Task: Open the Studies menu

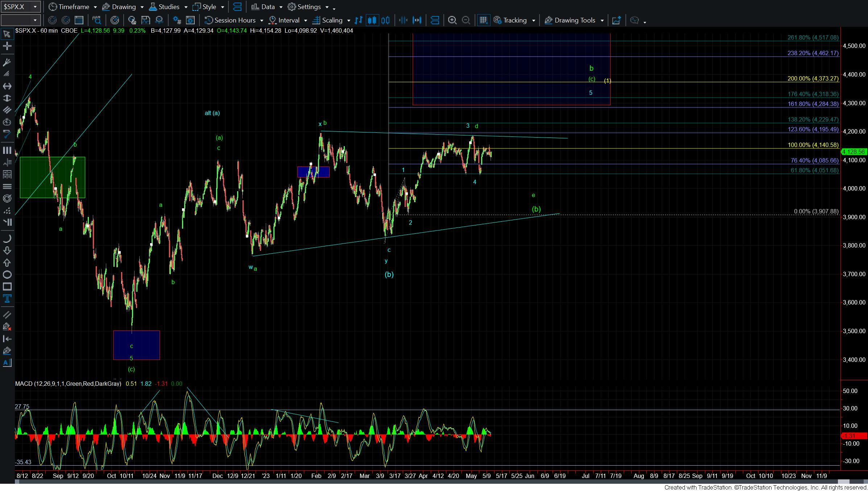Action: point(164,7)
